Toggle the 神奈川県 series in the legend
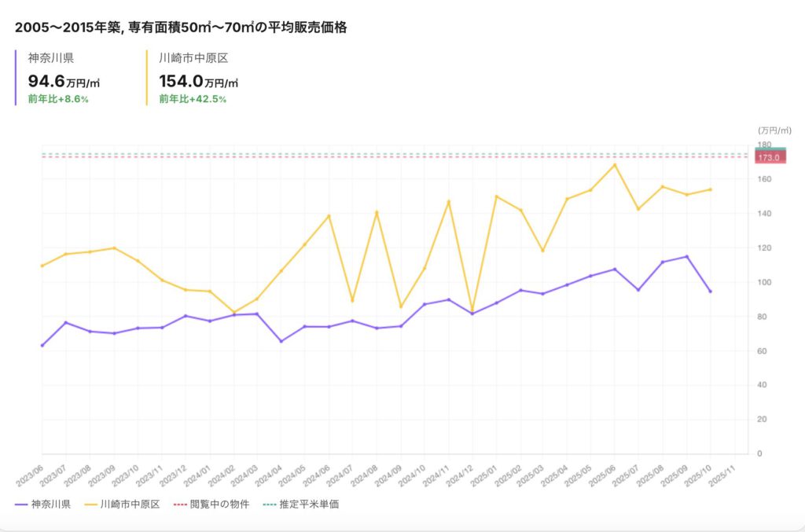The height and width of the screenshot is (532, 805). [x=42, y=504]
